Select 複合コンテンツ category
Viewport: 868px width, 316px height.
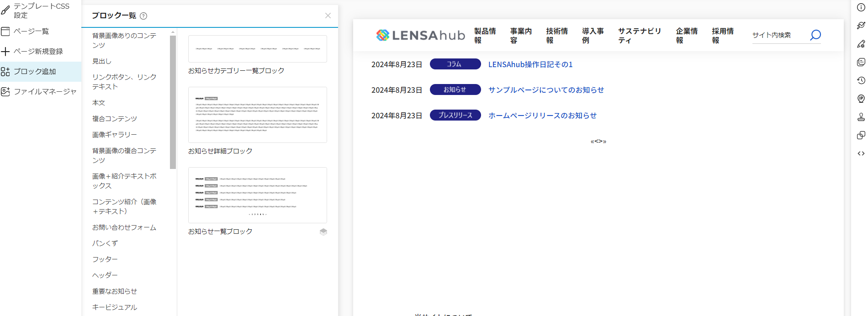pyautogui.click(x=115, y=119)
